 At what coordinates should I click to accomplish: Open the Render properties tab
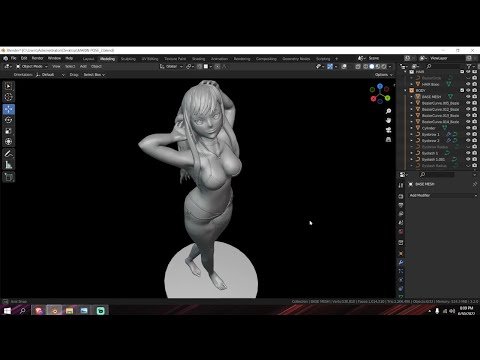click(401, 197)
